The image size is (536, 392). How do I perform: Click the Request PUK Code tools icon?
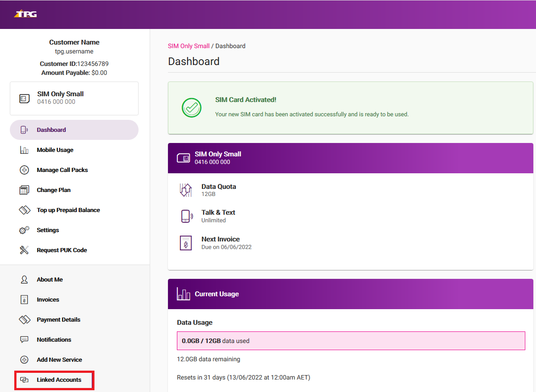click(x=25, y=250)
